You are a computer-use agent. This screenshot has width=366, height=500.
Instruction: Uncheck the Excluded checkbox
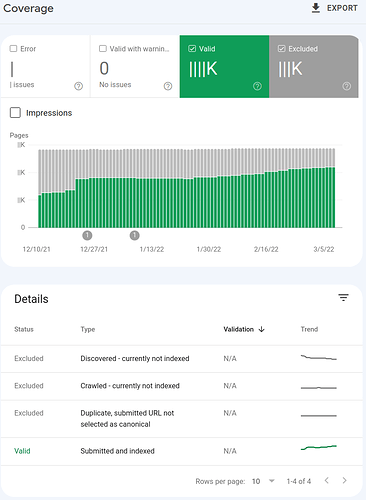pos(282,49)
